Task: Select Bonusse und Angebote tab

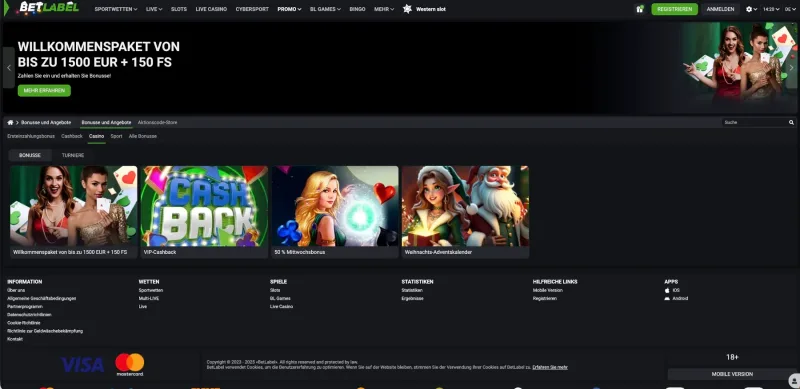Action: click(106, 123)
